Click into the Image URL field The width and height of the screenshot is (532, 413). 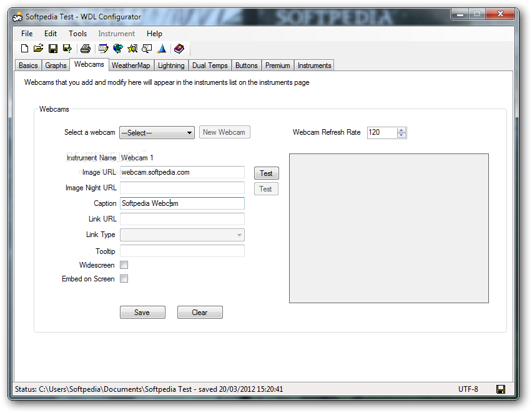[x=182, y=172]
